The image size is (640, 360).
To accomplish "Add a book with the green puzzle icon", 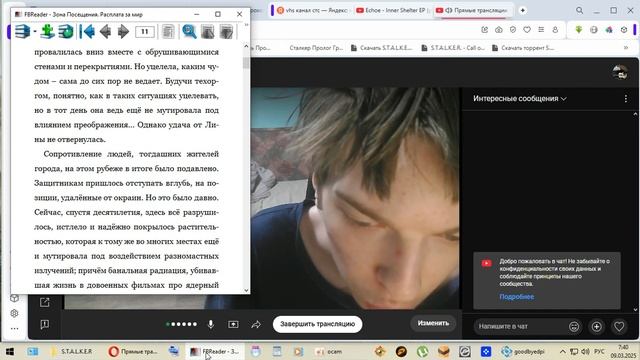I will click(x=47, y=31).
